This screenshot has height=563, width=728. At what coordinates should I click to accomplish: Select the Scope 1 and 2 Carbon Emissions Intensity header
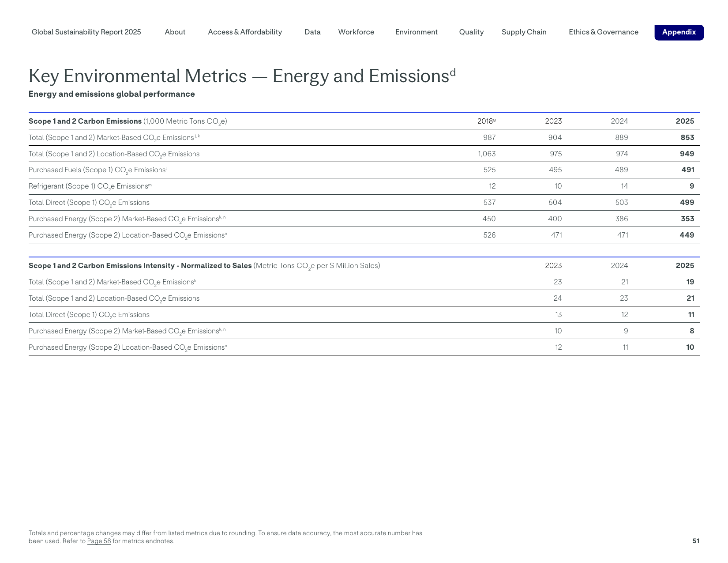[x=204, y=266]
